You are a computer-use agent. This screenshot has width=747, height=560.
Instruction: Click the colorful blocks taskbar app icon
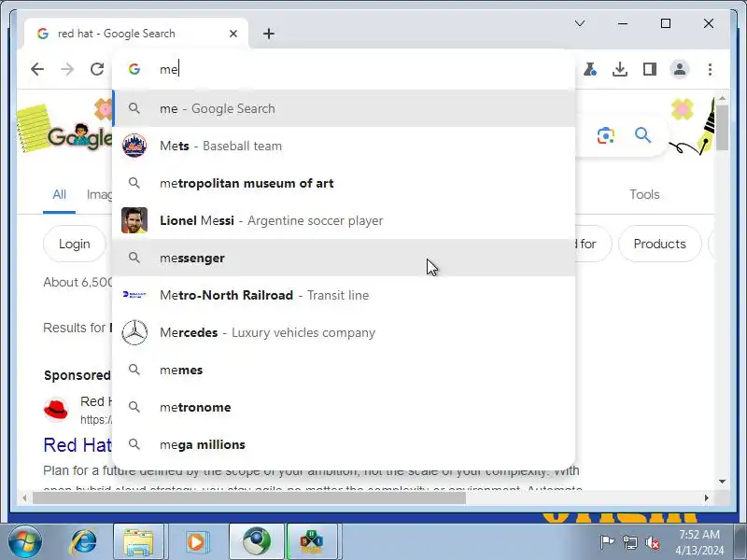click(x=312, y=541)
